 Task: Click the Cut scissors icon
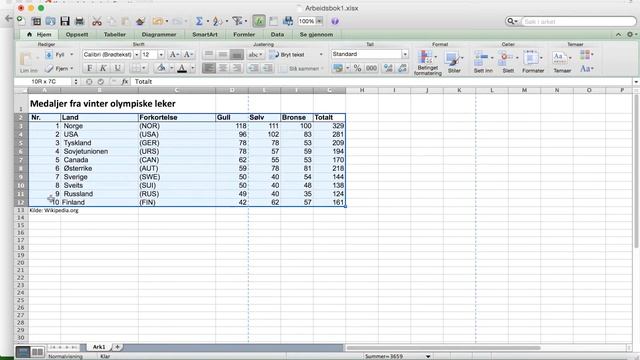pyautogui.click(x=97, y=21)
